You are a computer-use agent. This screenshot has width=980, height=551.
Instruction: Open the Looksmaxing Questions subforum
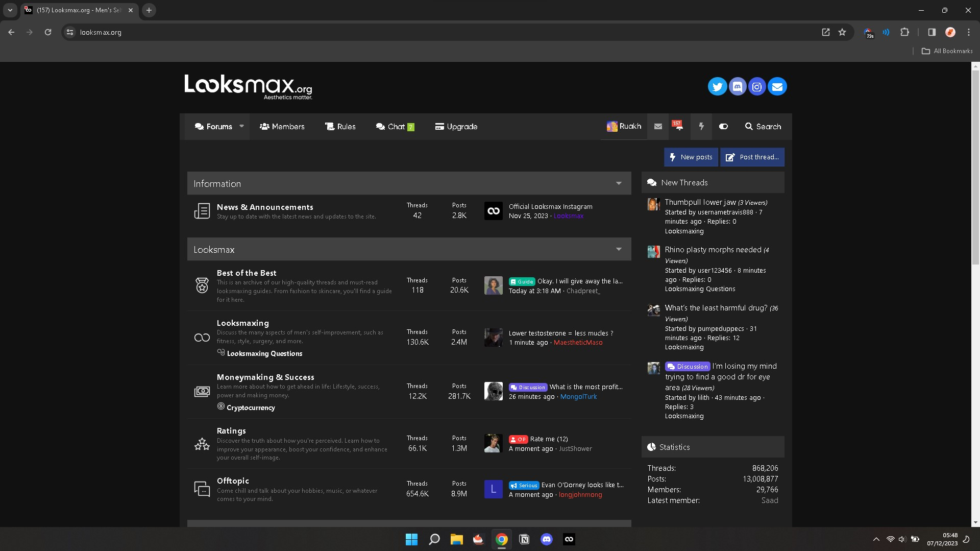[264, 353]
